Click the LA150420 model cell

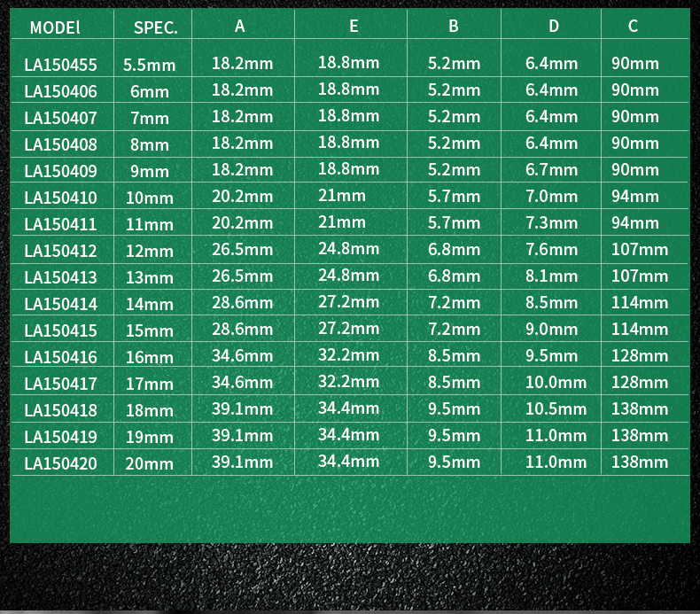(61, 463)
